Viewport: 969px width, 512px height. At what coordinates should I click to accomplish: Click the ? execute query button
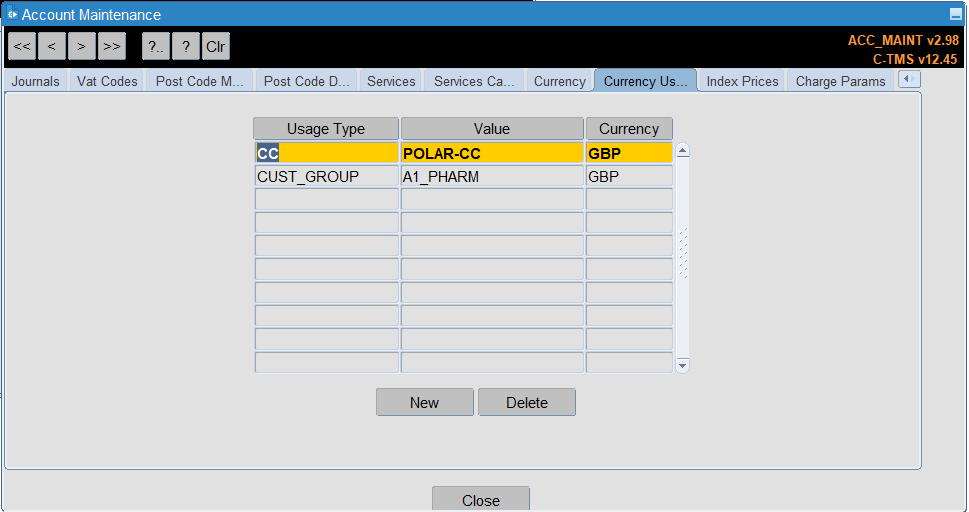(x=185, y=46)
